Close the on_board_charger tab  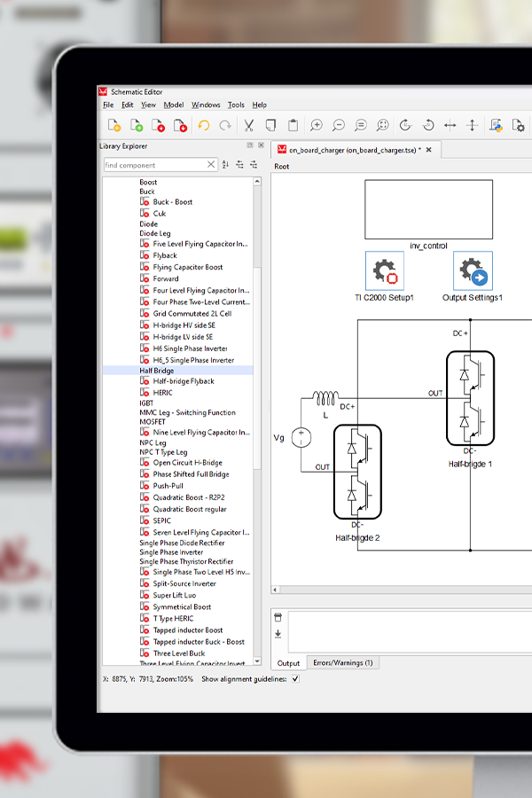point(428,150)
